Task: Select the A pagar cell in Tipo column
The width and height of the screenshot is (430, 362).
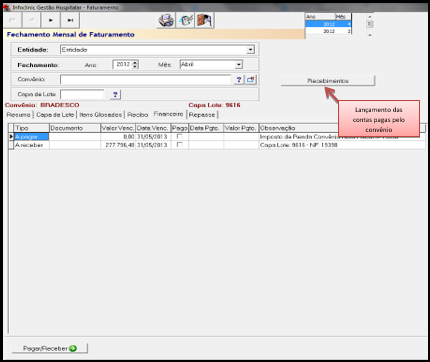Action: (32, 137)
